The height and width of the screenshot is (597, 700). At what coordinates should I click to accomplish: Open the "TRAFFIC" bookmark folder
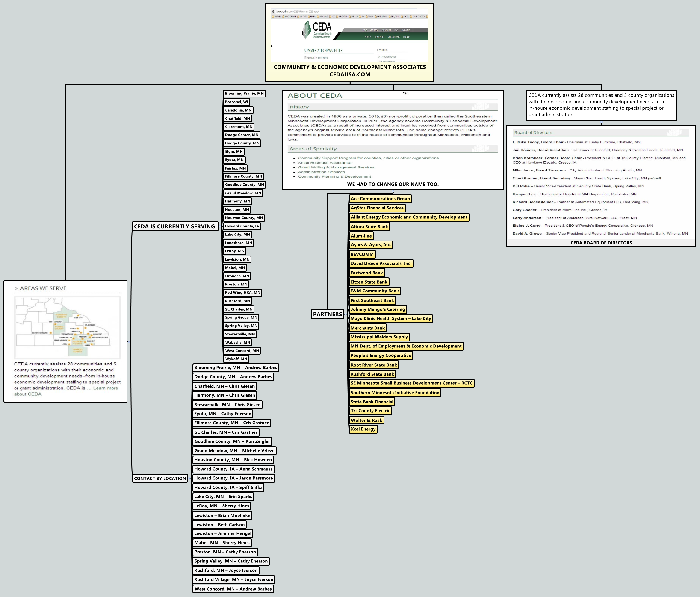pos(371,16)
